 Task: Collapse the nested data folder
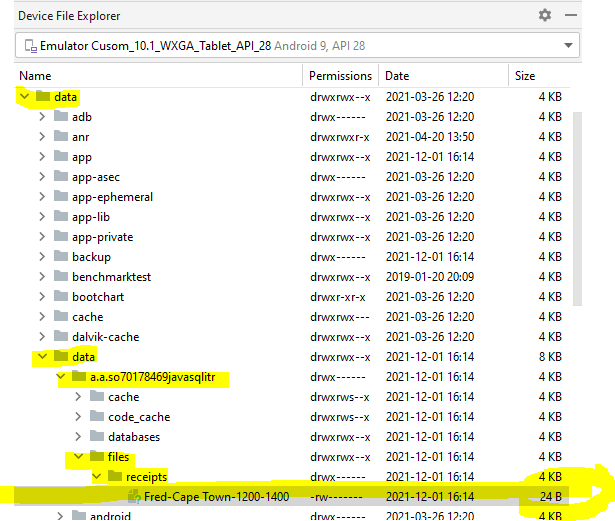(x=42, y=356)
